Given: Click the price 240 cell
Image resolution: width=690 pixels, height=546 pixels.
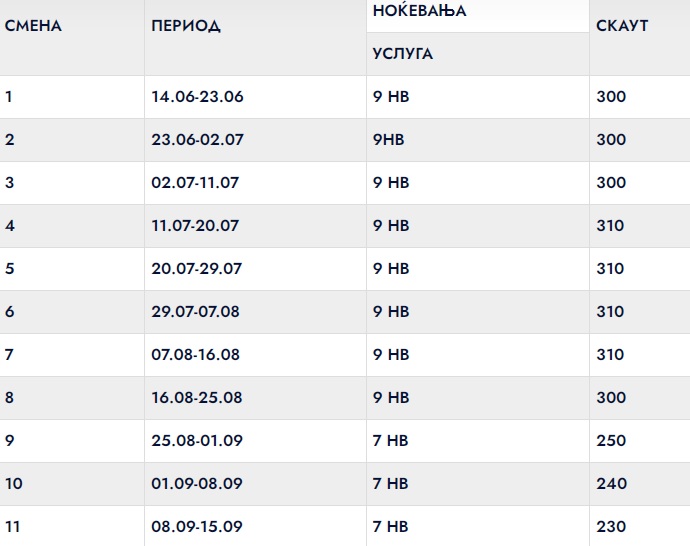Looking at the screenshot, I should 611,484.
